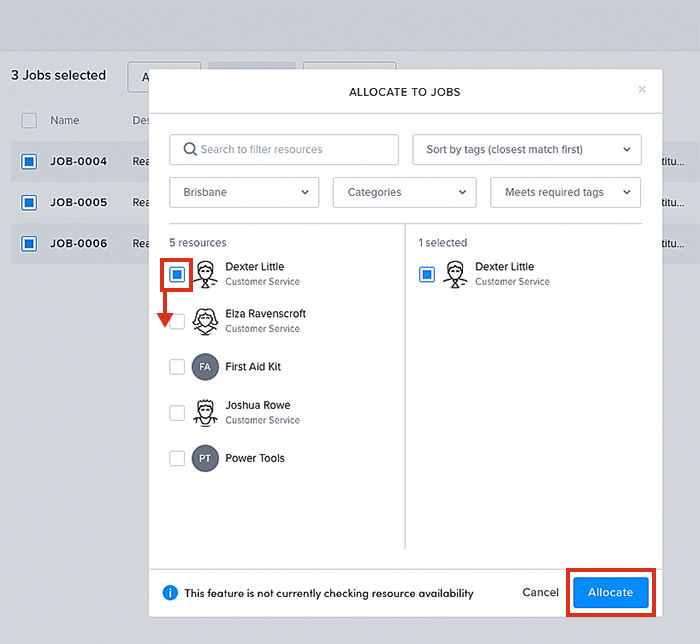
Task: Check the First Aid Kit checkbox
Action: 177,367
